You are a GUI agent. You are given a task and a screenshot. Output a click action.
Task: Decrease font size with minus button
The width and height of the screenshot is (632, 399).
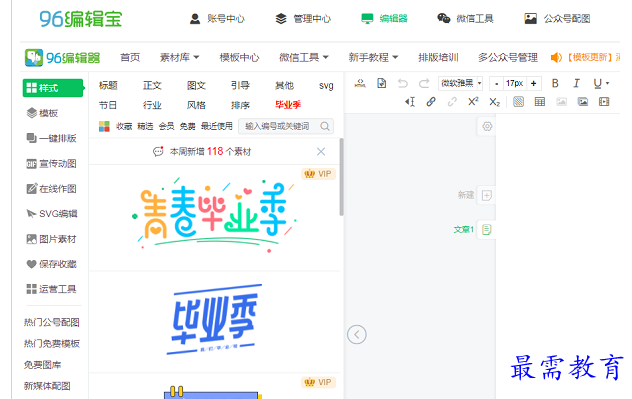click(497, 83)
